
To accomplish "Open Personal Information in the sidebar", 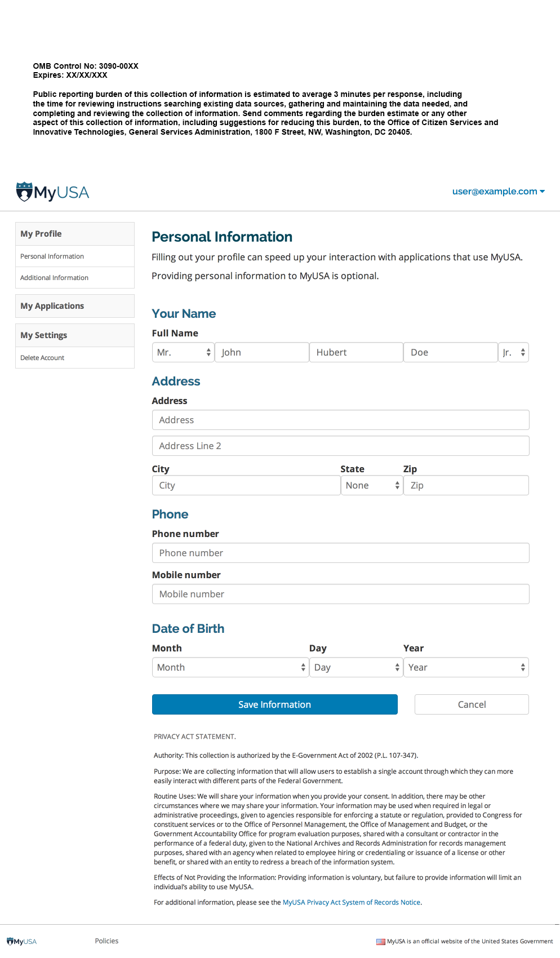I will pos(52,256).
